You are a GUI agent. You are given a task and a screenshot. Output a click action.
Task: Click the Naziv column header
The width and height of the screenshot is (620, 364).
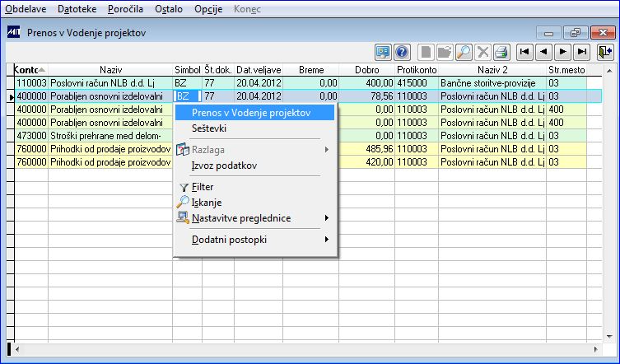click(110, 70)
